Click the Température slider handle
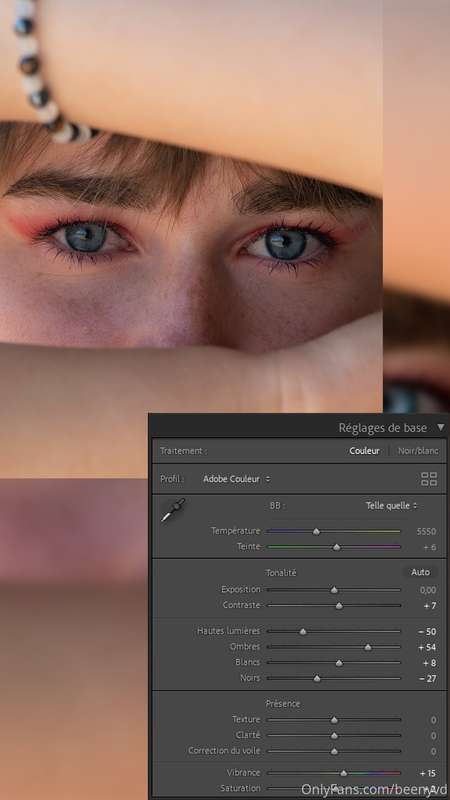Screen dimensions: 450x800 tap(316, 532)
